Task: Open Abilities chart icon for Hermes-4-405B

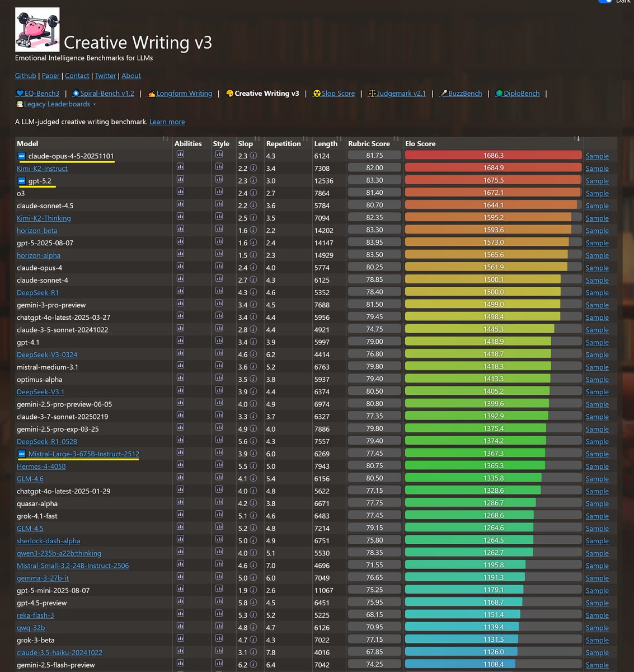Action: tap(180, 465)
